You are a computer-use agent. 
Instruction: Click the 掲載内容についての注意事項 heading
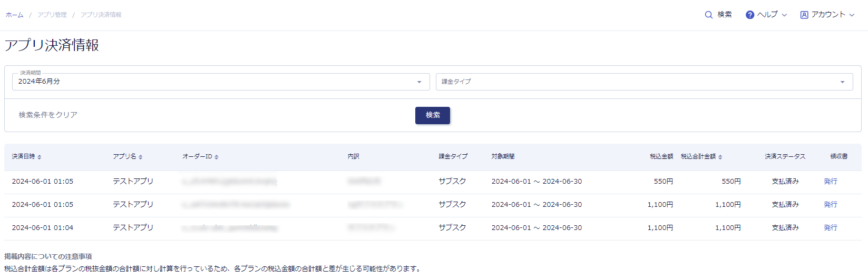point(48,256)
